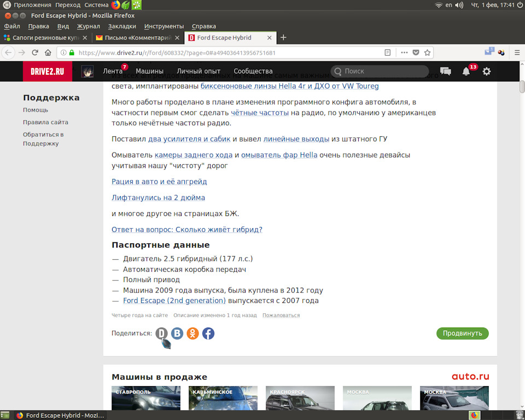Share the car on DRIVE2 icon
525x420 pixels.
[161, 333]
